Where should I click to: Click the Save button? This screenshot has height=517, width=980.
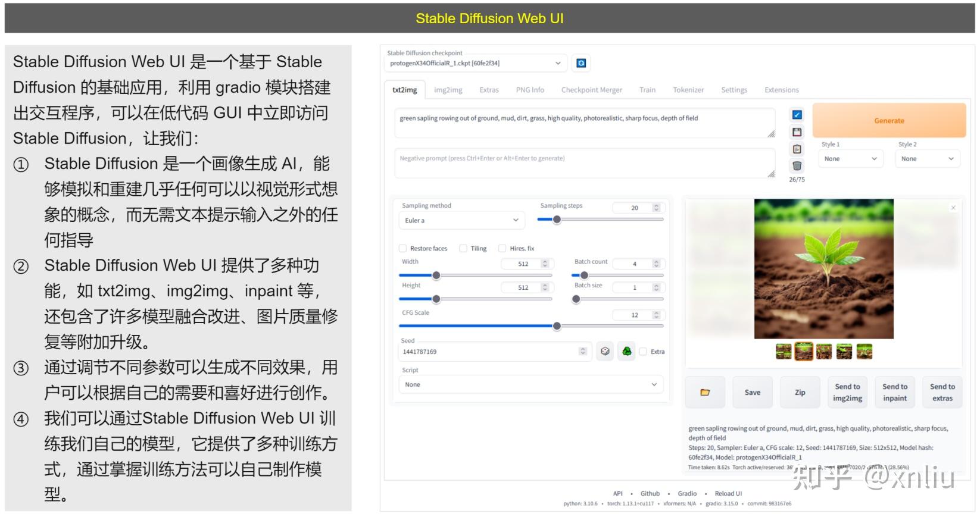click(x=753, y=393)
